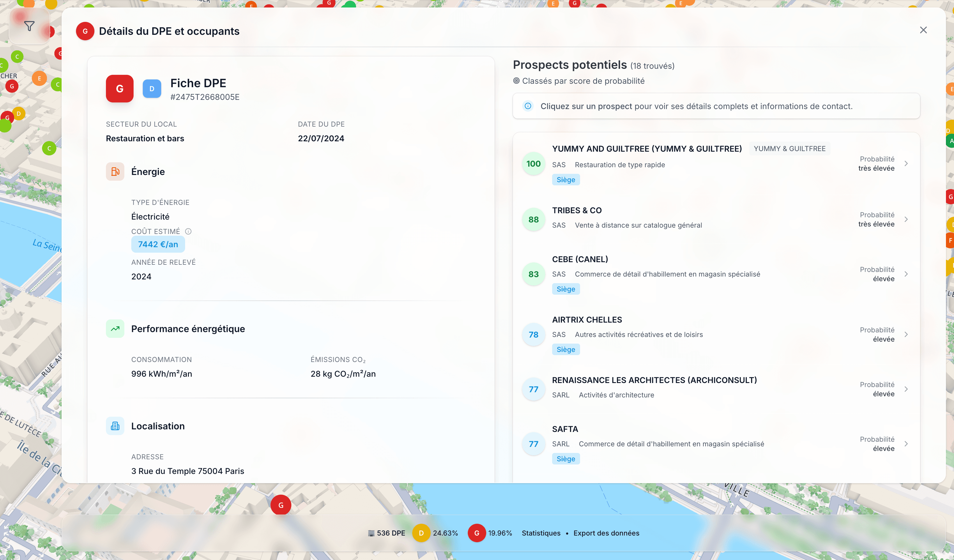The height and width of the screenshot is (560, 954).
Task: Click the 7442 €/an cost badge
Action: (x=158, y=244)
